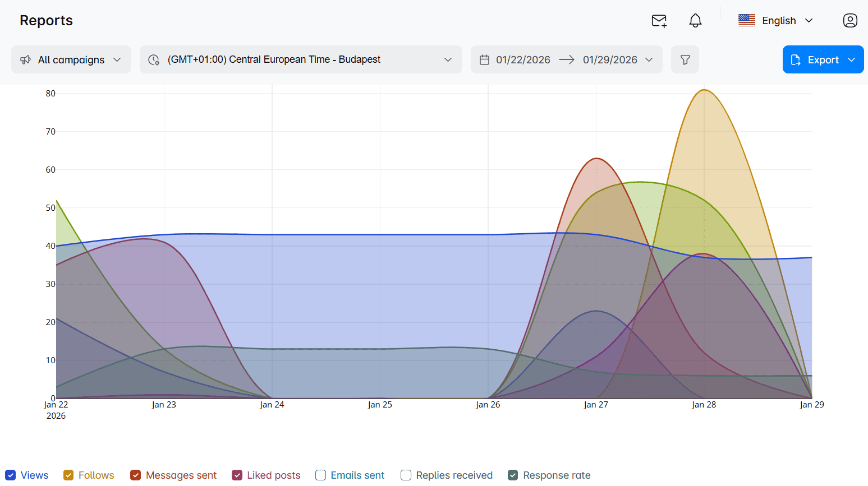Image resolution: width=868 pixels, height=486 pixels.
Task: Click the notification bell icon
Action: tap(695, 20)
